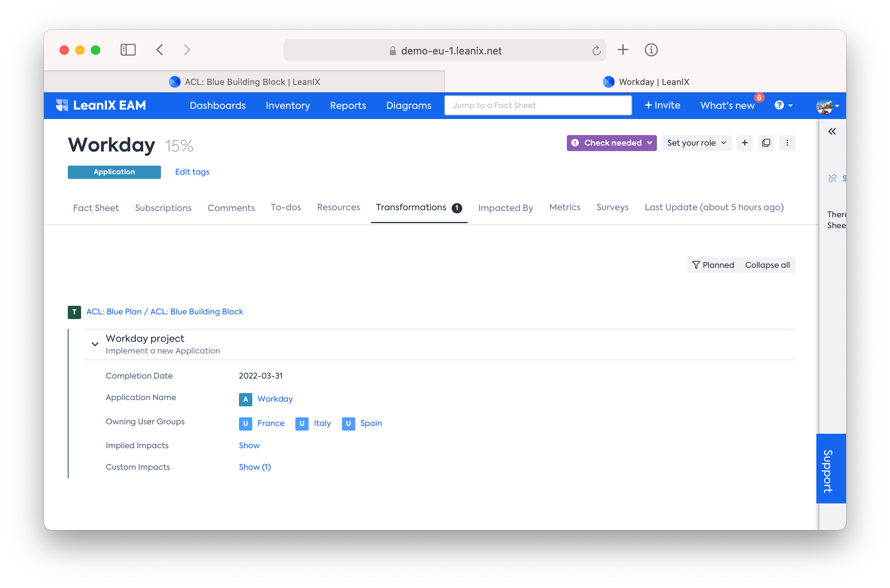
Task: Reload the page using refresh icon
Action: click(x=596, y=51)
